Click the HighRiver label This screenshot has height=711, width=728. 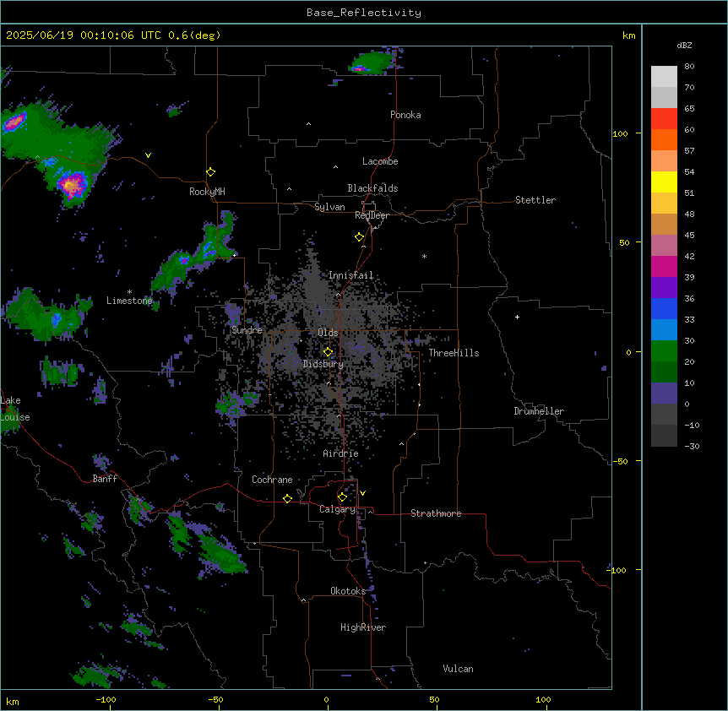tap(363, 627)
